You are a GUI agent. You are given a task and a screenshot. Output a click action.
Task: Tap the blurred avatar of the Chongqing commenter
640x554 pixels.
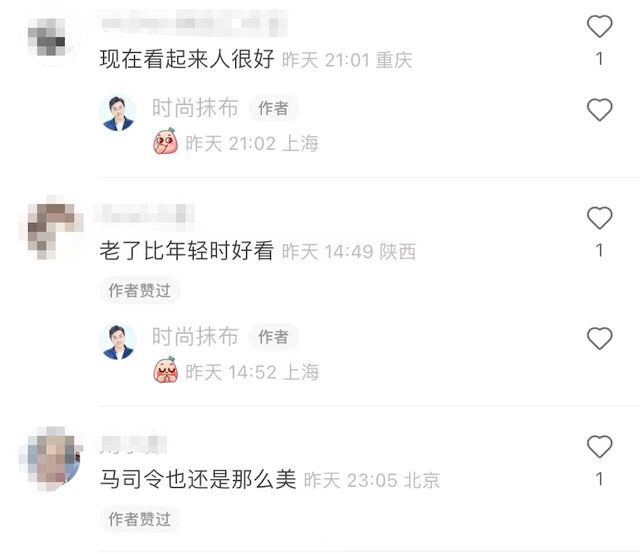tap(47, 37)
